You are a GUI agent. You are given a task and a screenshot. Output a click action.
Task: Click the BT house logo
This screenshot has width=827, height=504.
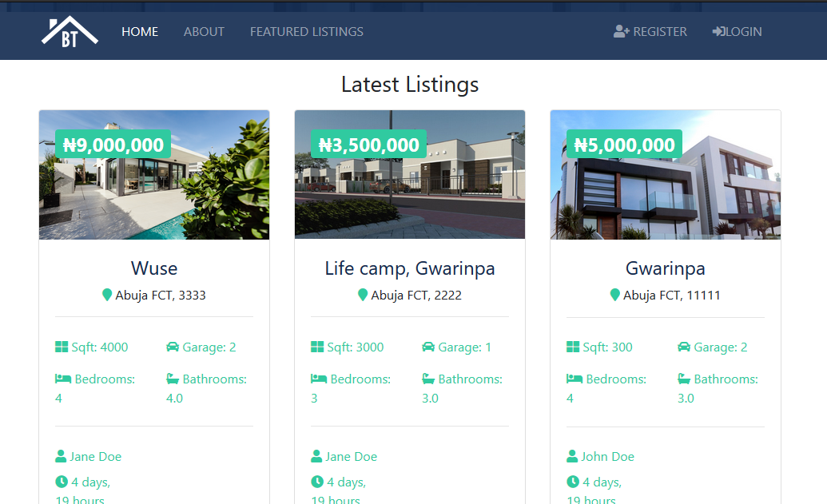pyautogui.click(x=69, y=34)
